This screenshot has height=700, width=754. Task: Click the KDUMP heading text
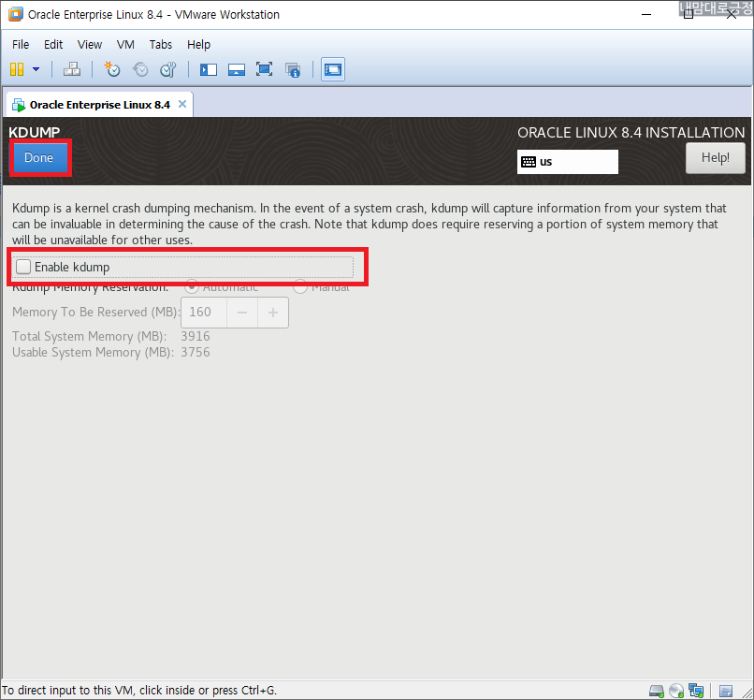click(34, 132)
